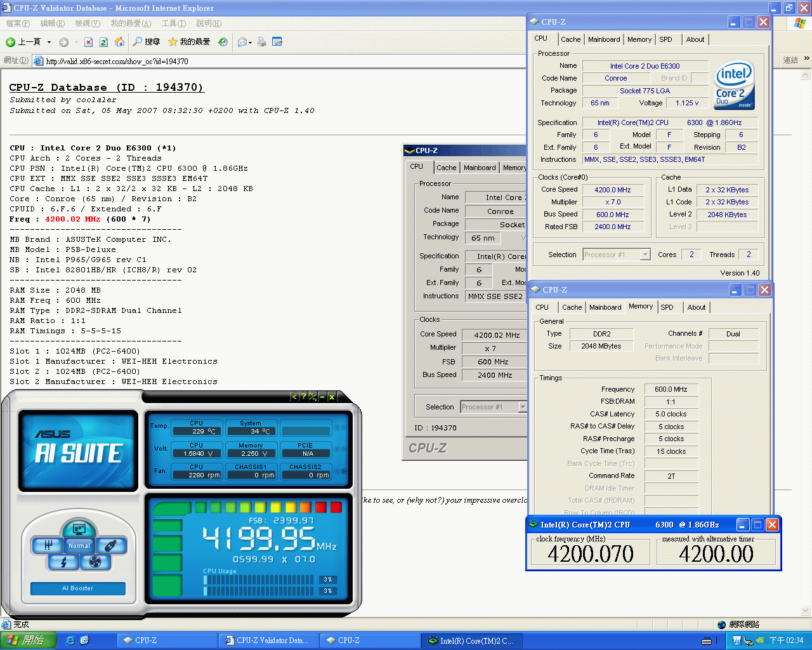This screenshot has width=812, height=650.
Task: Switch to Cache tab in top CPU-Z window
Action: 570,39
